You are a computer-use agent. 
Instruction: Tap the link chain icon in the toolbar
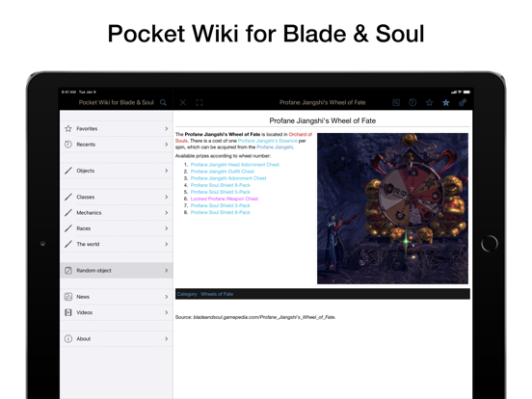point(463,102)
